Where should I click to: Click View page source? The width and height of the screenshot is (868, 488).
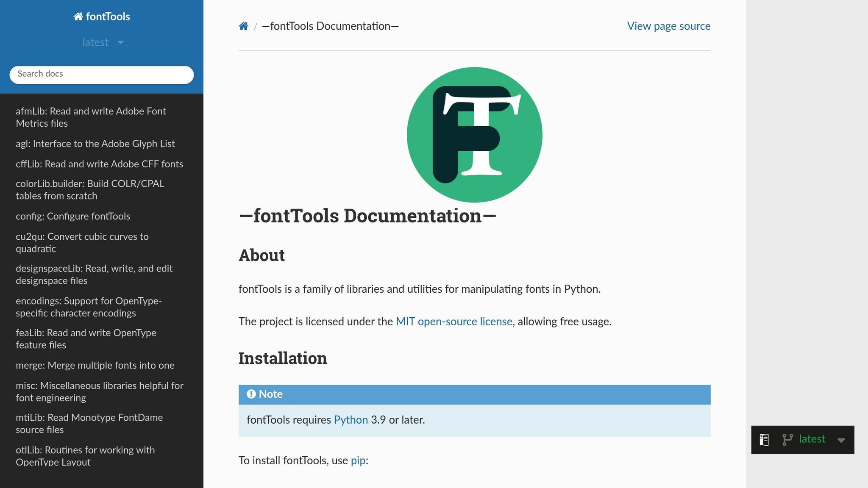click(668, 26)
